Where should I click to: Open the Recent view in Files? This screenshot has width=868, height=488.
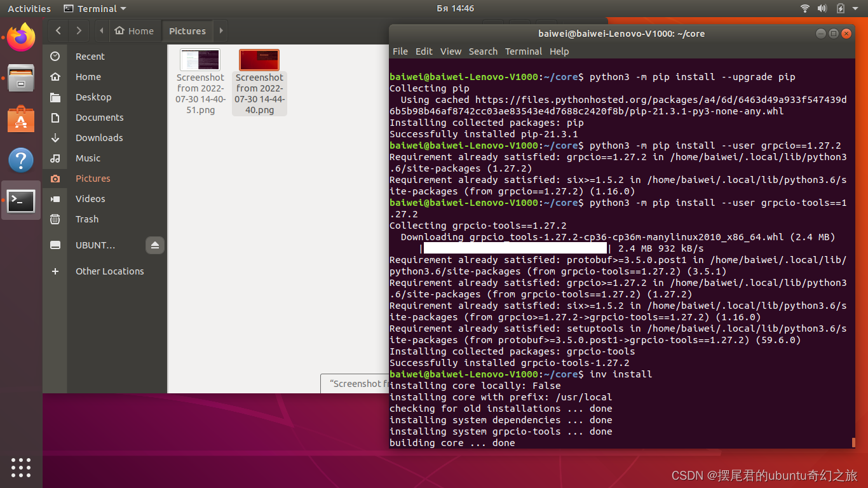pyautogui.click(x=90, y=56)
